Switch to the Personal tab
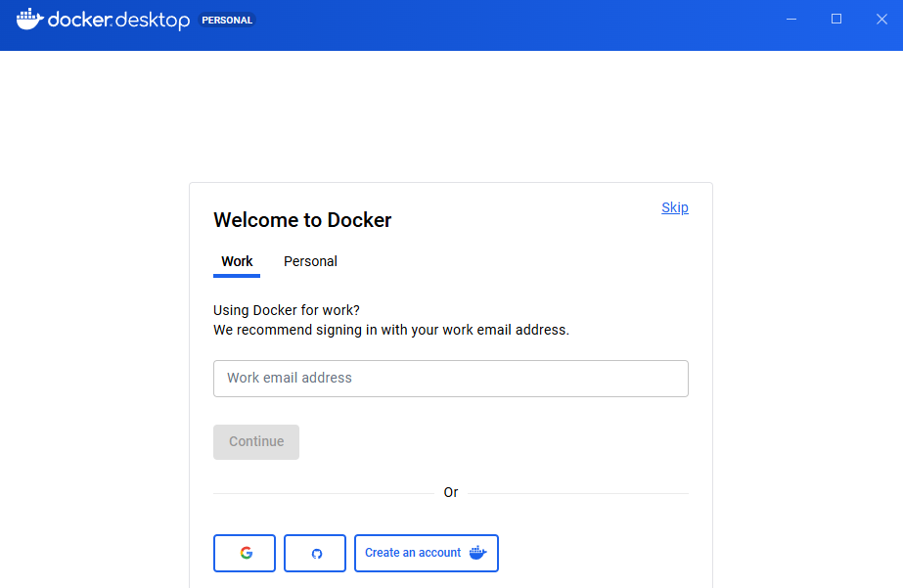Screen dimensions: 903x588 tap(310, 261)
